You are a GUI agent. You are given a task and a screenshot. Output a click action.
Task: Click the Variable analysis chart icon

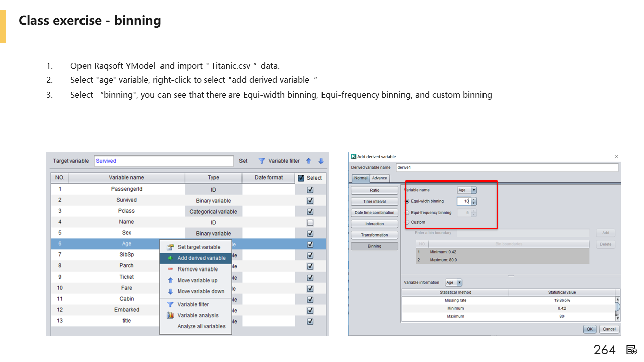pos(170,316)
